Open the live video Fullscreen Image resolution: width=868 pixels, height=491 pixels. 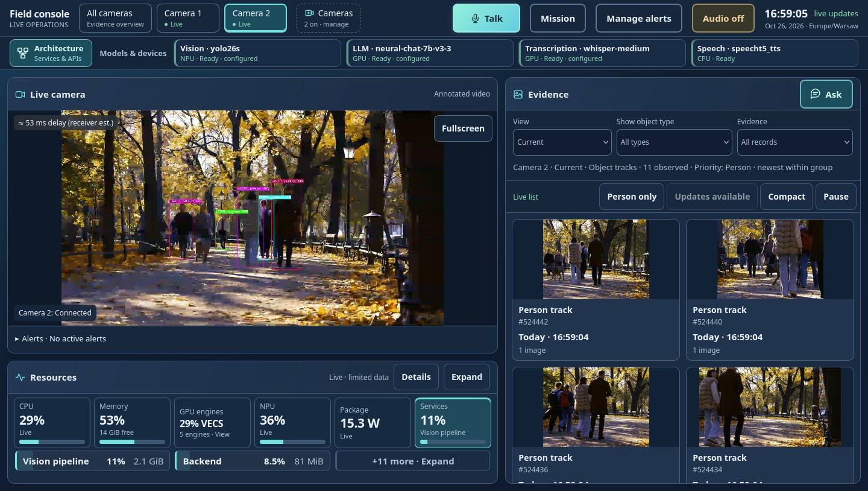[463, 128]
